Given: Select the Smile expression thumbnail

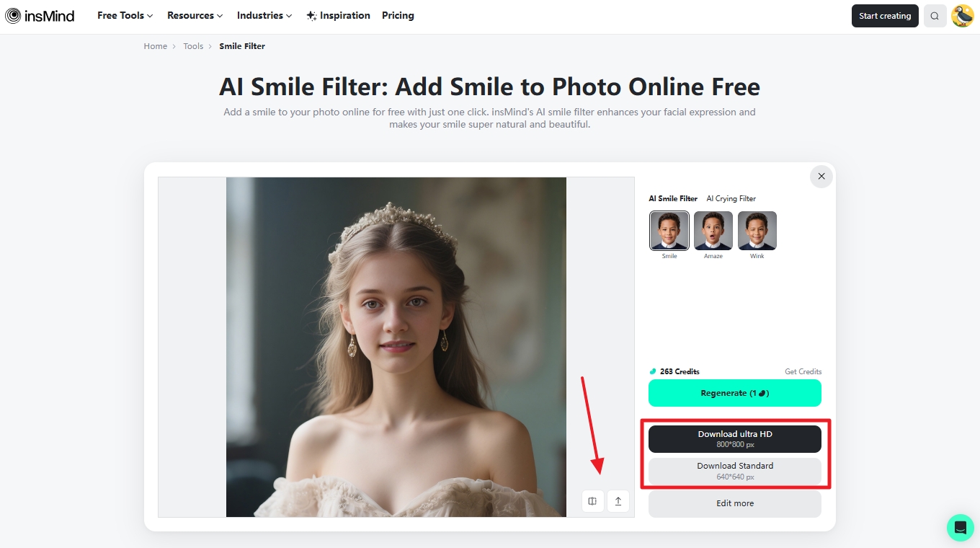Looking at the screenshot, I should click(x=669, y=231).
